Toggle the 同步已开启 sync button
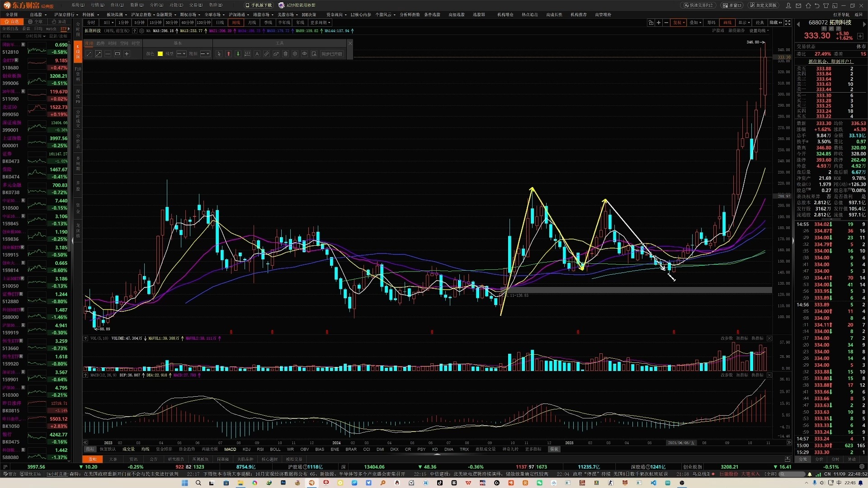This screenshot has width=868, height=488. pos(331,54)
